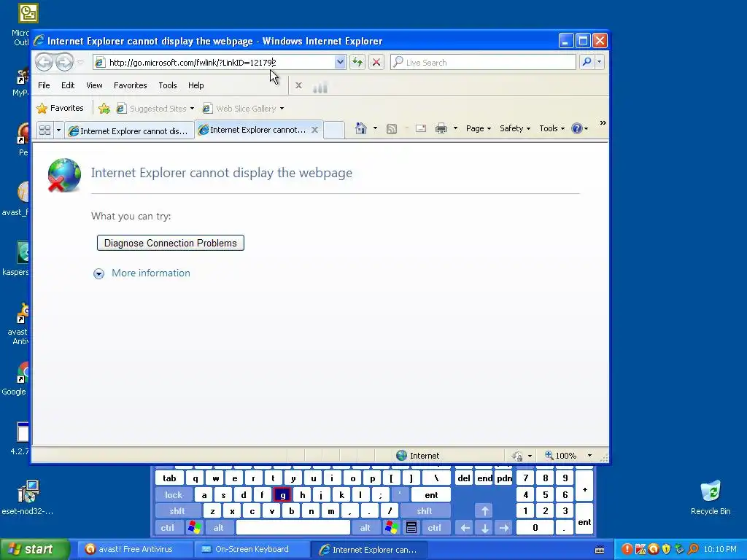Refresh the page using the green arrows icon
The image size is (747, 560).
(x=357, y=62)
